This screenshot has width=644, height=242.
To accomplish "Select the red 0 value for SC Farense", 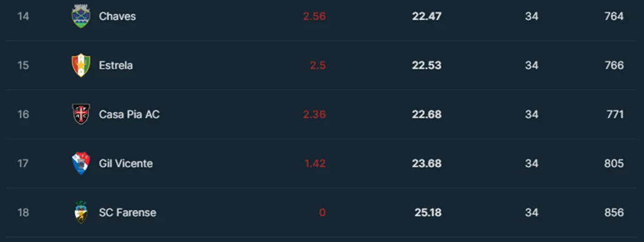I will coord(322,212).
